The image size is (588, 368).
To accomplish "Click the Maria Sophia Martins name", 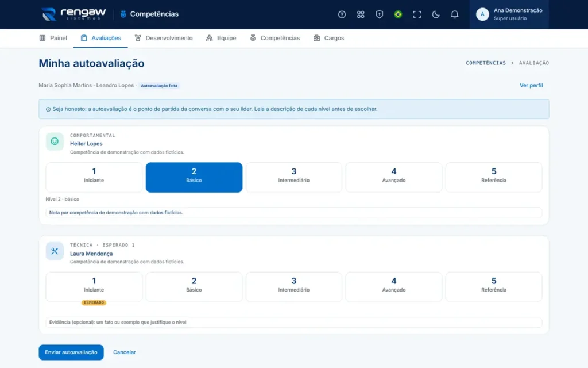I will pos(65,85).
